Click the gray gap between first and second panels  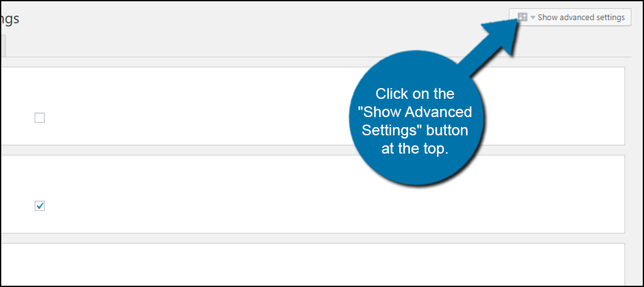(x=312, y=150)
